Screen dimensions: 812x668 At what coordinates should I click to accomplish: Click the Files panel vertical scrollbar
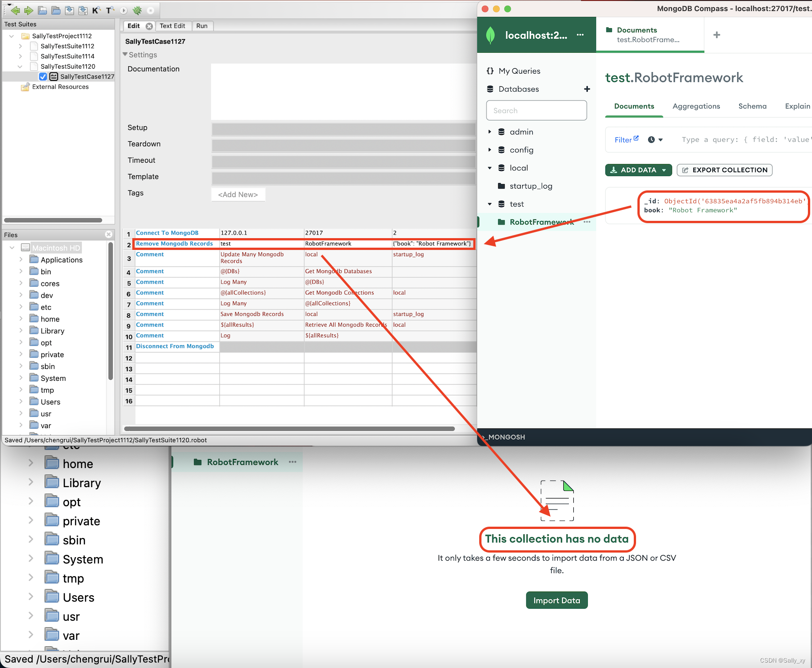point(110,311)
